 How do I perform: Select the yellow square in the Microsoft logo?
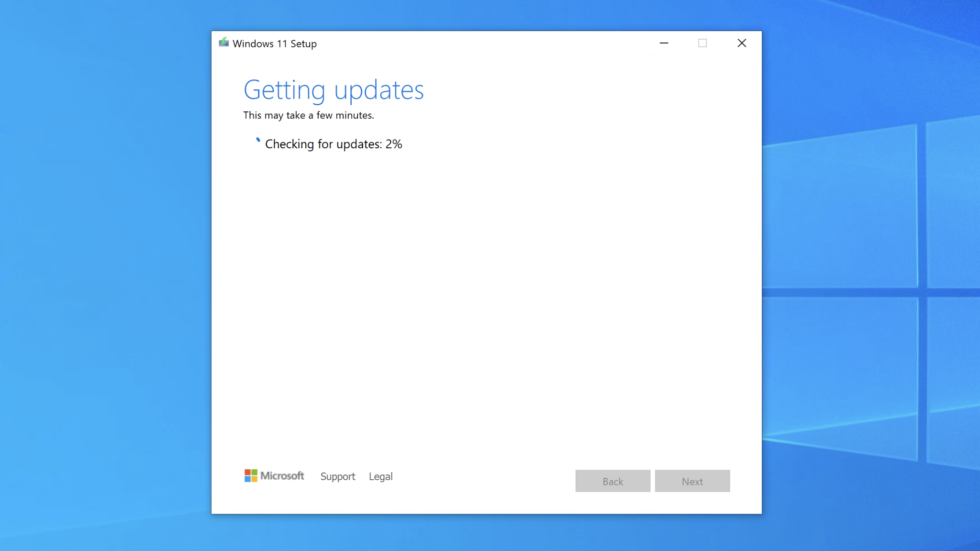point(254,479)
